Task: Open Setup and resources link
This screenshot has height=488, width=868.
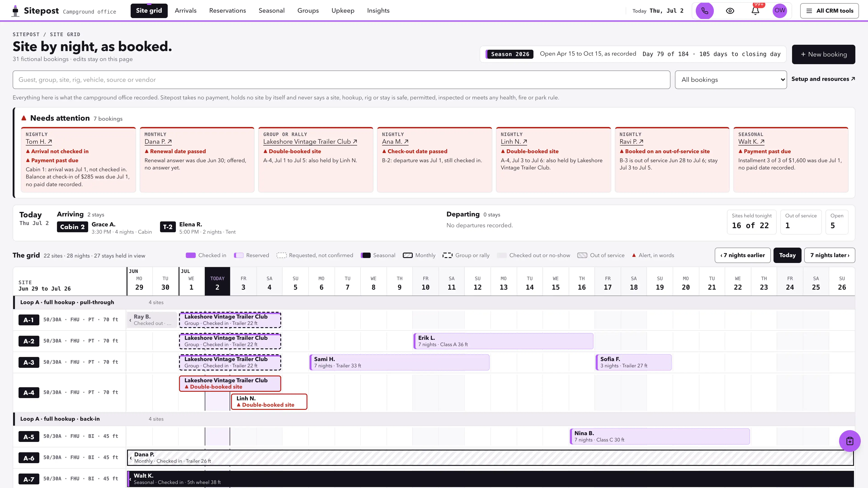Action: pos(823,79)
